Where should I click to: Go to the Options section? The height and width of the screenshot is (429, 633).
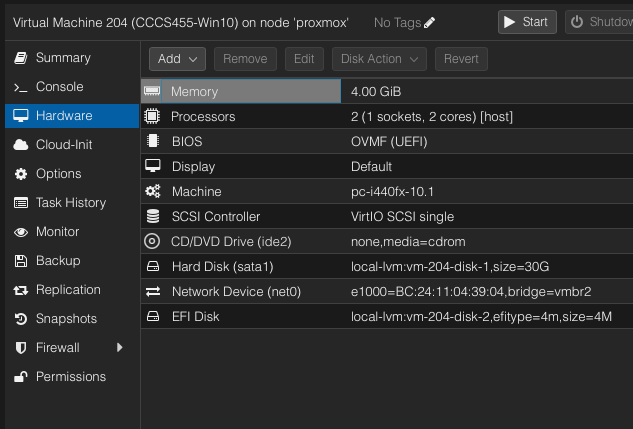pos(72,174)
